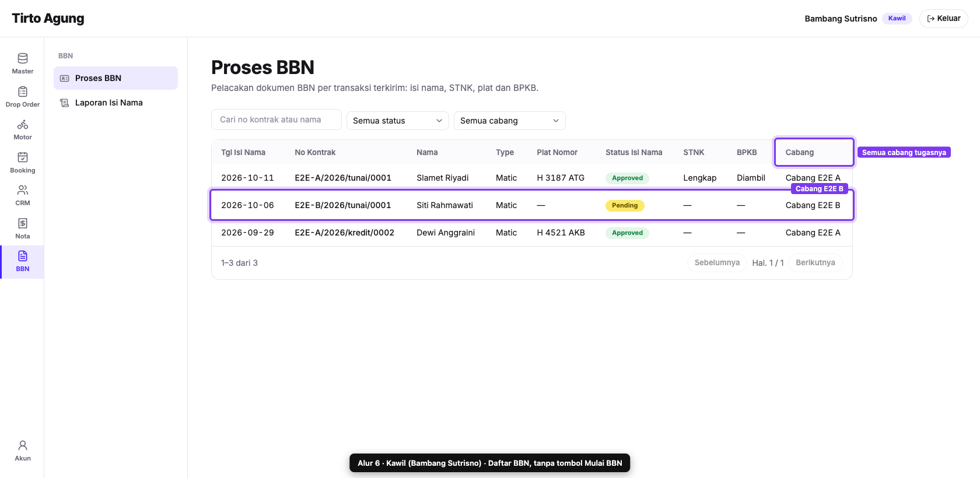Viewport: 980px width, 478px height.
Task: Click the Pending status badge
Action: point(625,205)
